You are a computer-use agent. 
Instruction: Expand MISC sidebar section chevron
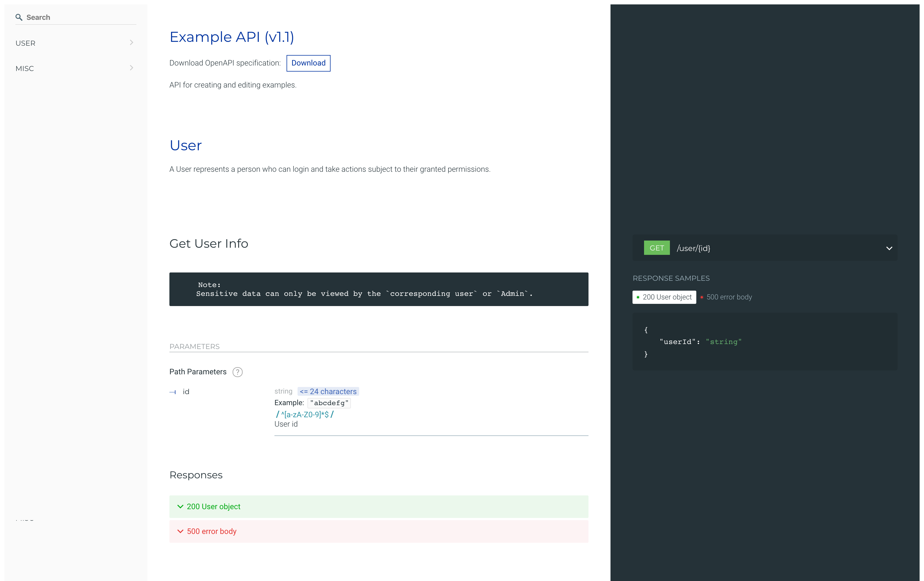(x=131, y=68)
